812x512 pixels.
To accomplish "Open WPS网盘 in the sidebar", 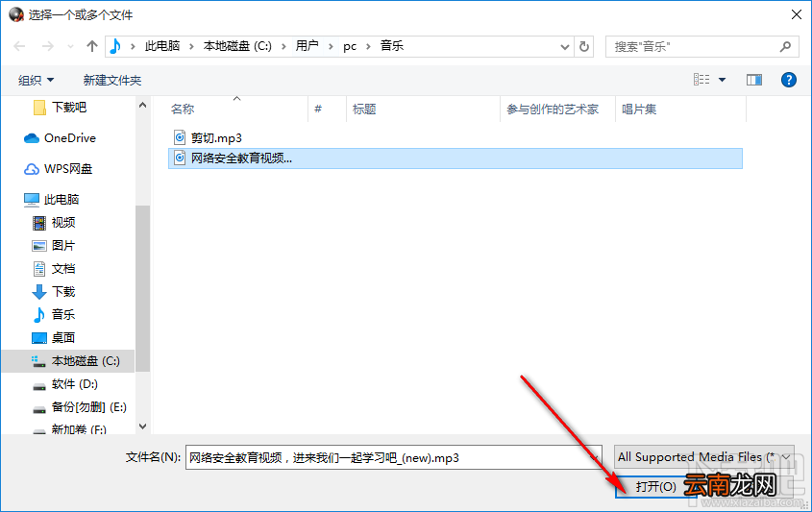I will (68, 169).
